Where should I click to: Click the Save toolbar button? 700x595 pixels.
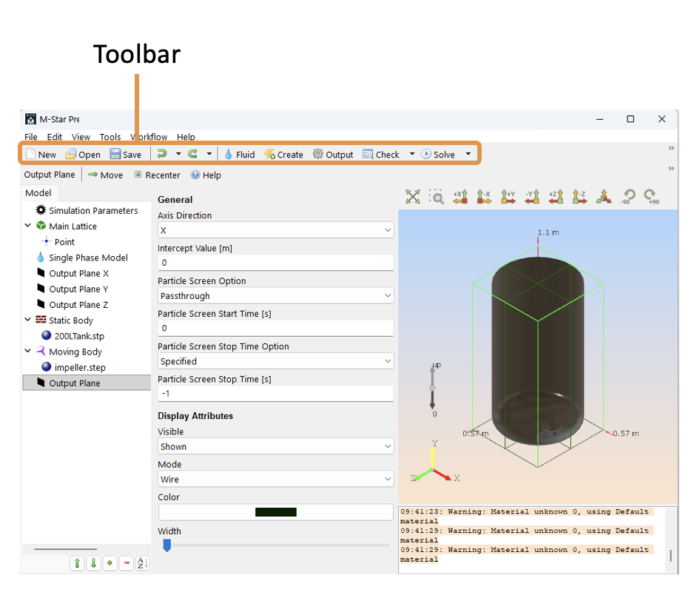pyautogui.click(x=126, y=155)
